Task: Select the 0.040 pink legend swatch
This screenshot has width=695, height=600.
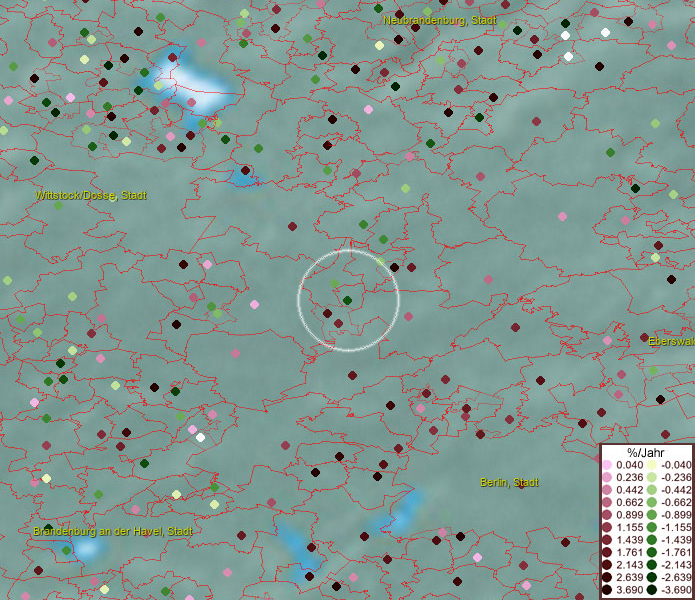Action: pos(607,465)
